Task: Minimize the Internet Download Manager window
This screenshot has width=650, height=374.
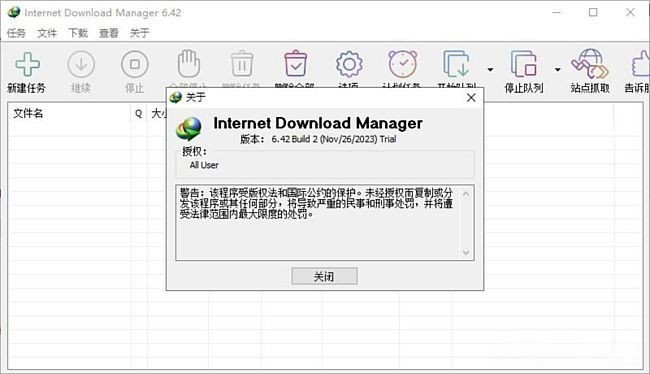Action: tap(556, 12)
